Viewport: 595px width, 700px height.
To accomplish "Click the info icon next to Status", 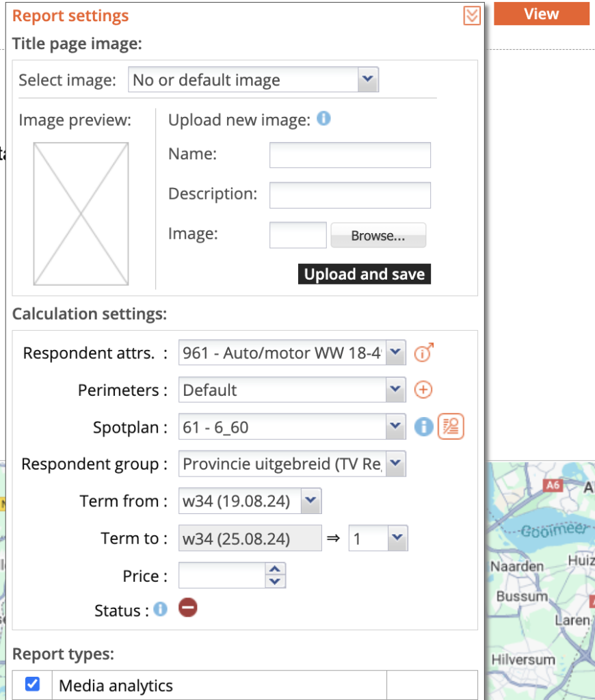I will [160, 609].
